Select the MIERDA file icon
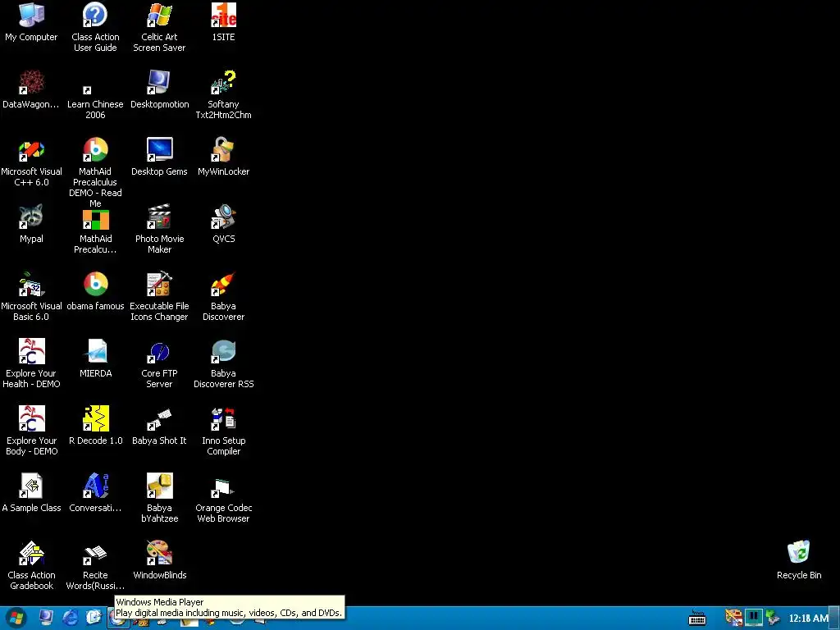840x630 pixels. [x=95, y=351]
